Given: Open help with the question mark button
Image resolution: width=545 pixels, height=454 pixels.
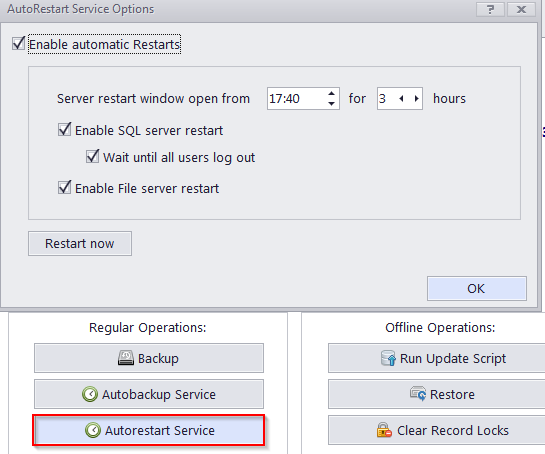Looking at the screenshot, I should coord(490,9).
